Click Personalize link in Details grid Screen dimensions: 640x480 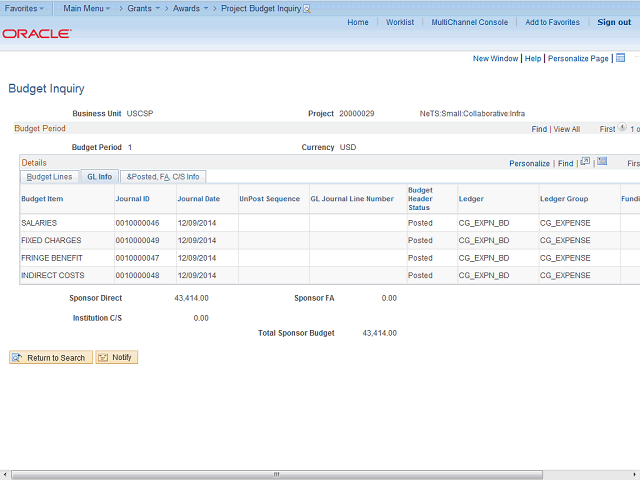click(x=529, y=163)
